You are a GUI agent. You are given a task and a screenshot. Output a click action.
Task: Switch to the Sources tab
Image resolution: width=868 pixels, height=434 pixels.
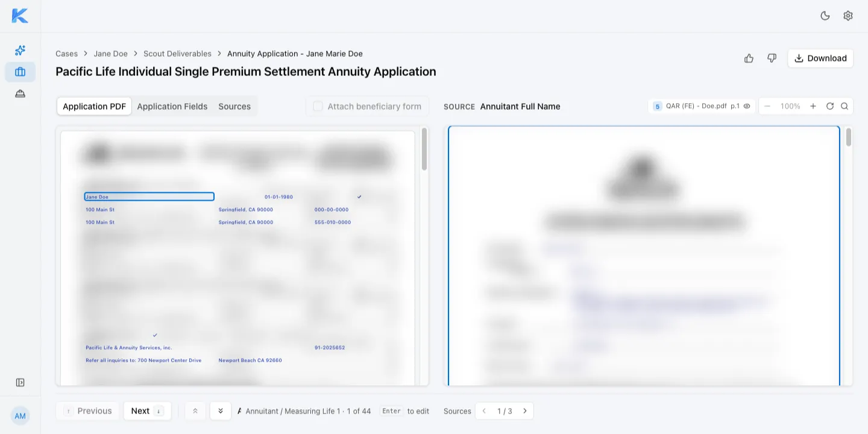coord(234,107)
